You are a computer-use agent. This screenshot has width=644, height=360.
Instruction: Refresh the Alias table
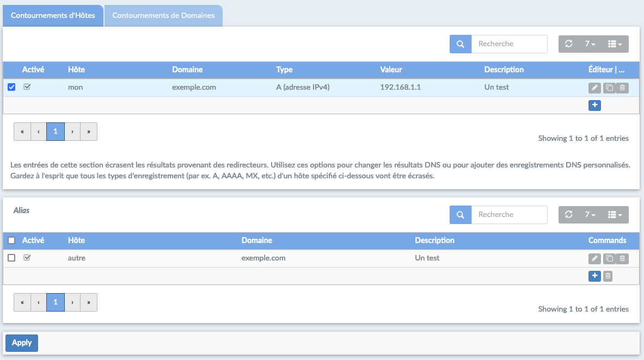tap(568, 215)
